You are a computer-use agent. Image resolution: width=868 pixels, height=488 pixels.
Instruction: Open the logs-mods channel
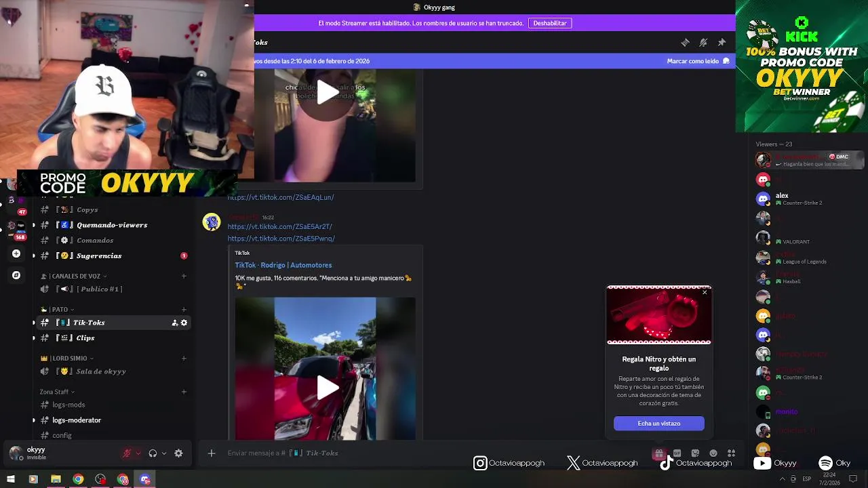[112, 405]
